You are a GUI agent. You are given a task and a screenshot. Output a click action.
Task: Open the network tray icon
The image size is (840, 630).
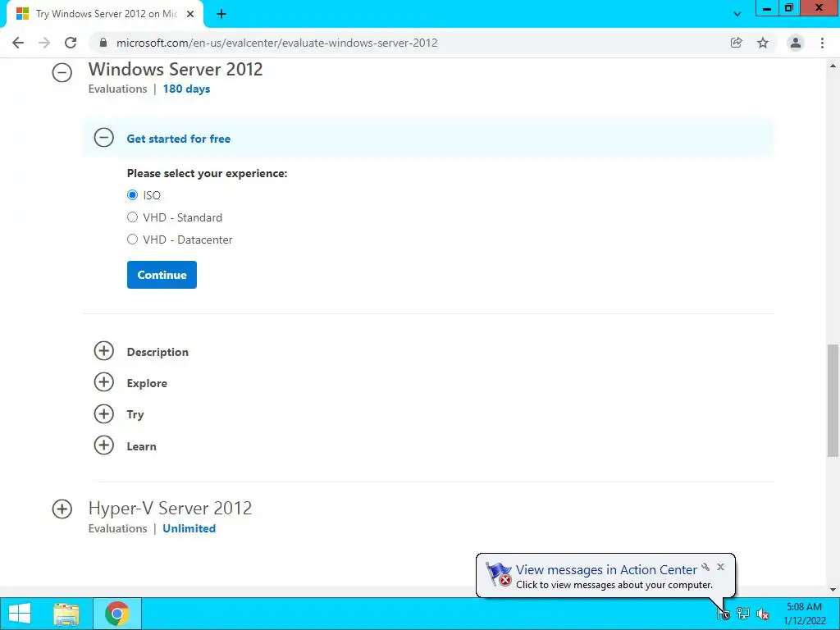743,614
